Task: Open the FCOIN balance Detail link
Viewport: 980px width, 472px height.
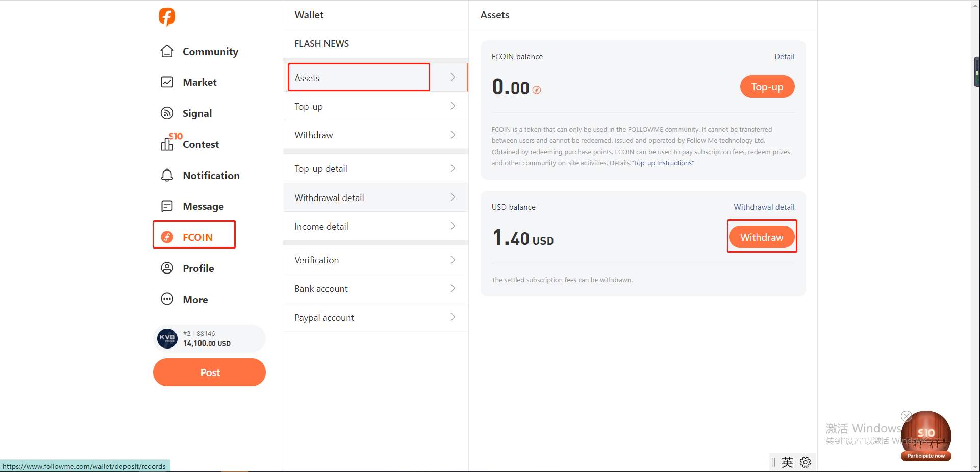Action: pyautogui.click(x=784, y=57)
